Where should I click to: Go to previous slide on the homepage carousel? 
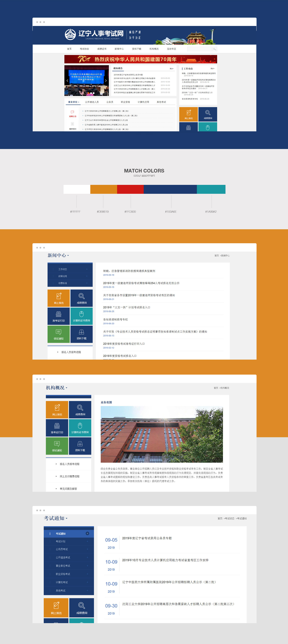click(x=67, y=80)
